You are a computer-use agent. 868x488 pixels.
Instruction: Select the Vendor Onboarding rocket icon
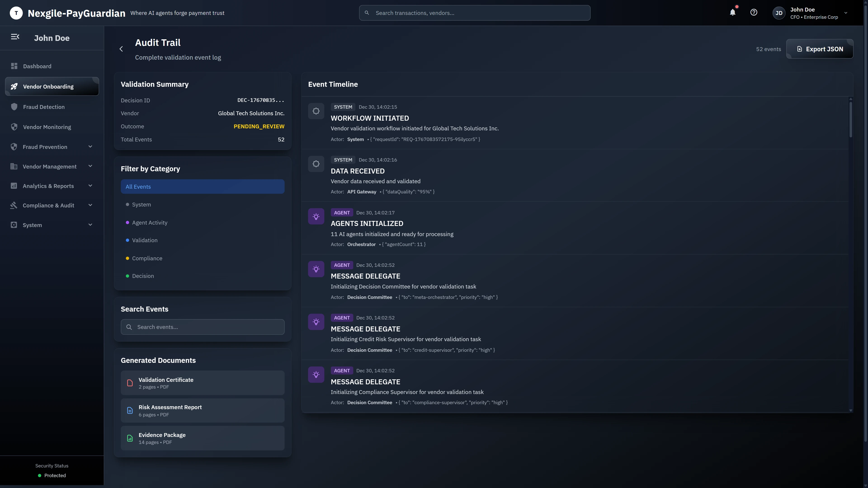[14, 86]
